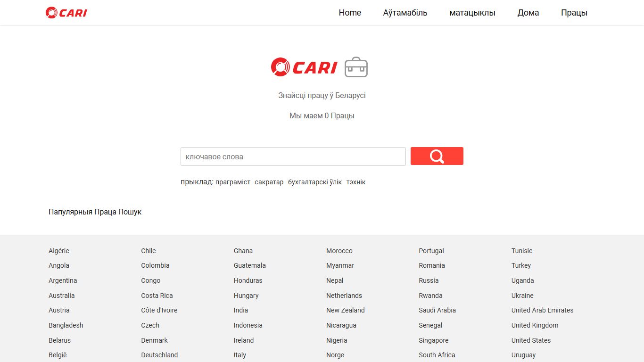The height and width of the screenshot is (362, 644).
Task: Choose Honduras from the country list
Action: pos(248,280)
